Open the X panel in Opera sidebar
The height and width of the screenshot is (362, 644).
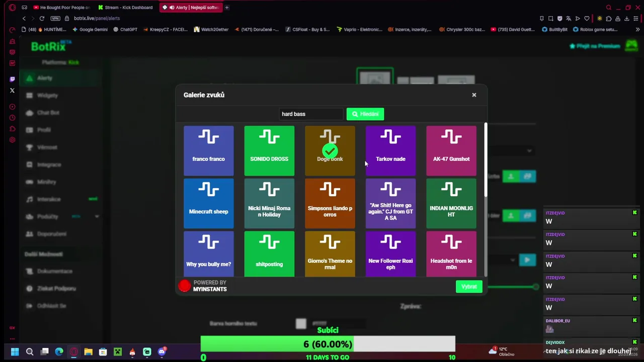pyautogui.click(x=12, y=90)
